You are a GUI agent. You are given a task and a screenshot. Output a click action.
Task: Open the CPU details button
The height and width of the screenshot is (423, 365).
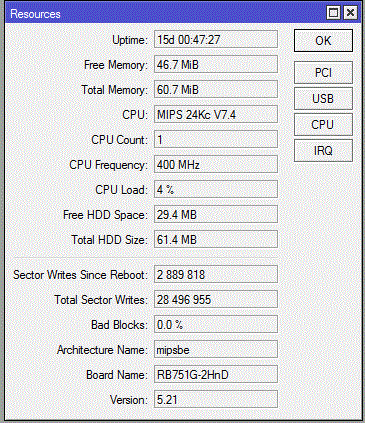point(323,124)
